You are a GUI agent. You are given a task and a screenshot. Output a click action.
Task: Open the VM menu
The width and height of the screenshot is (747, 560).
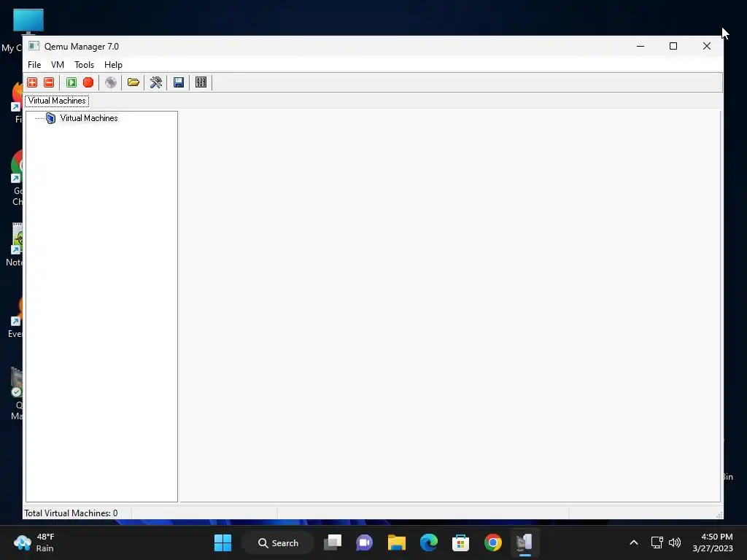58,65
